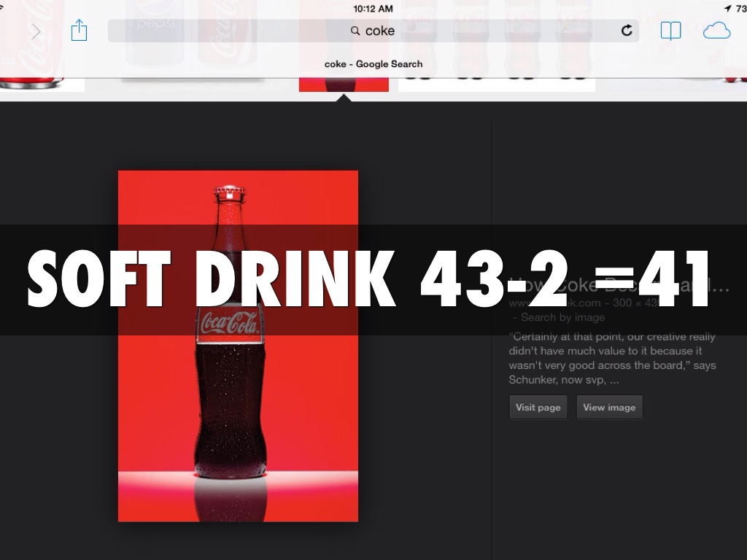Select the "coke - Google Search" tab title
This screenshot has width=747, height=560.
click(x=373, y=64)
